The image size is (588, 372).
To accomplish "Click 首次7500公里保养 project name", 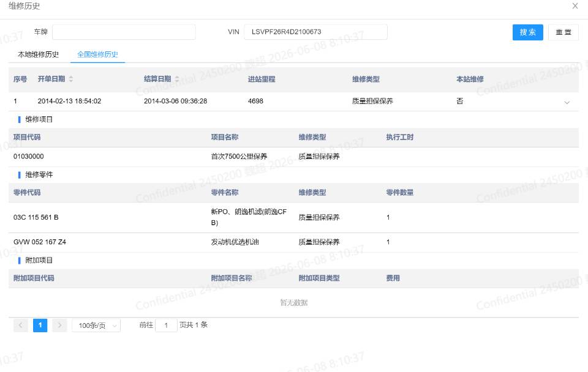I will (x=239, y=156).
